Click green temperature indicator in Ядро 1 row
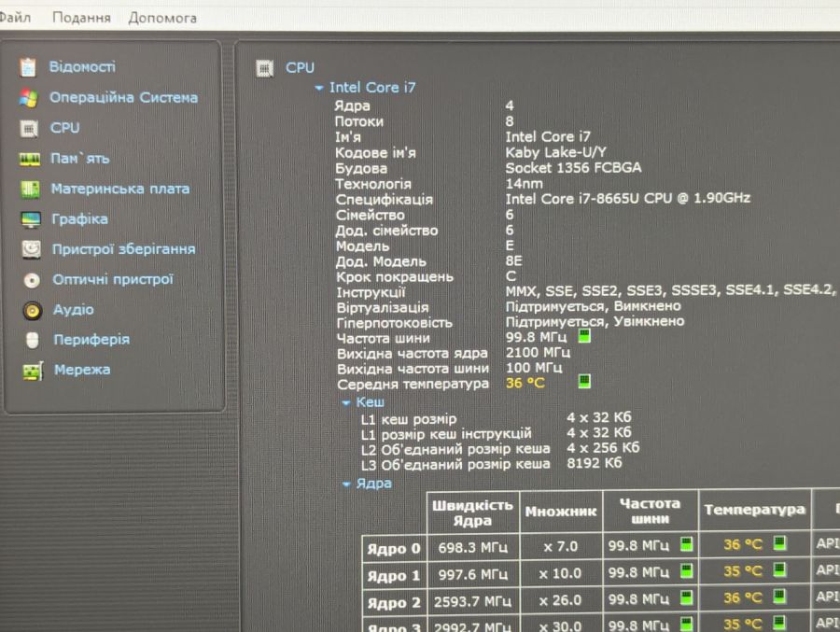840x632 pixels. (780, 569)
